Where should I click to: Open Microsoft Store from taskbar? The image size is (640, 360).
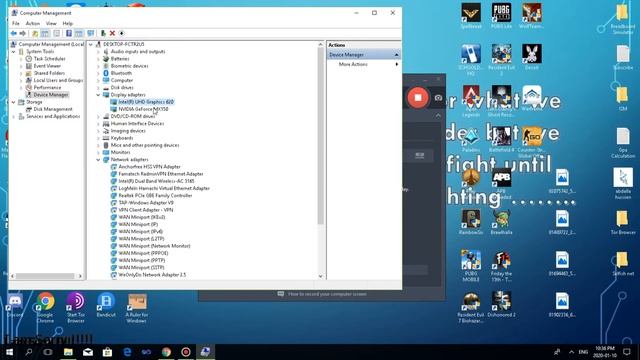107,352
